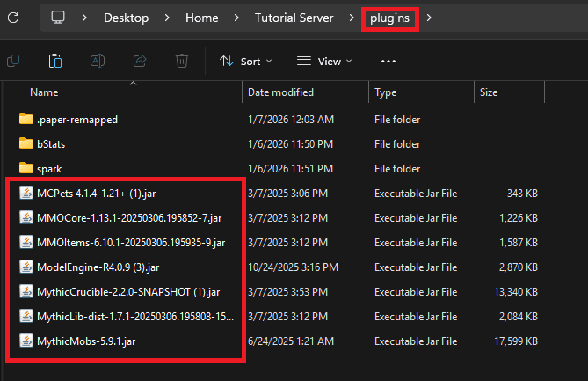588x381 pixels.
Task: Select the spark folder name
Action: click(x=49, y=169)
